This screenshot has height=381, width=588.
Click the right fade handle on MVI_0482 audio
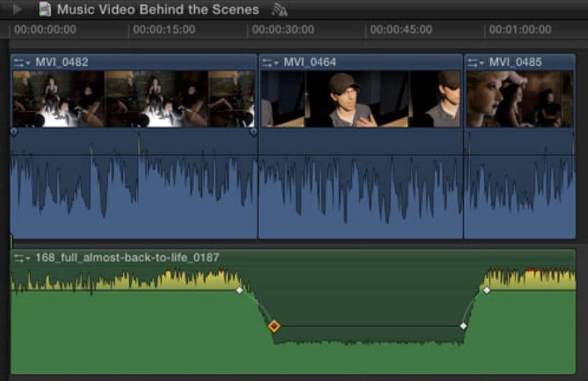click(253, 131)
